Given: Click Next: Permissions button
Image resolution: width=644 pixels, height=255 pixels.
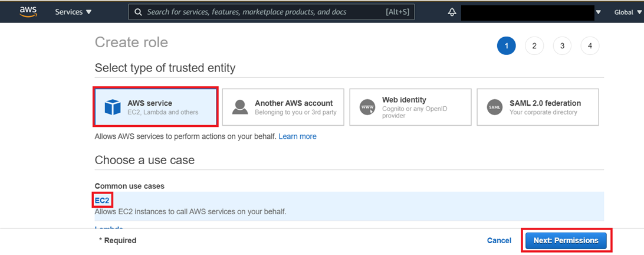Looking at the screenshot, I should [566, 241].
